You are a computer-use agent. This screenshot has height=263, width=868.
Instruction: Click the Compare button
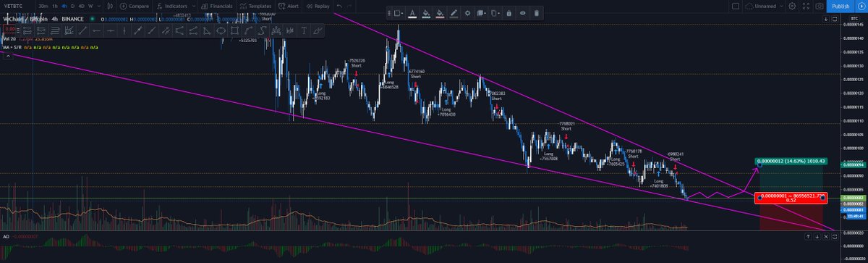coord(135,6)
